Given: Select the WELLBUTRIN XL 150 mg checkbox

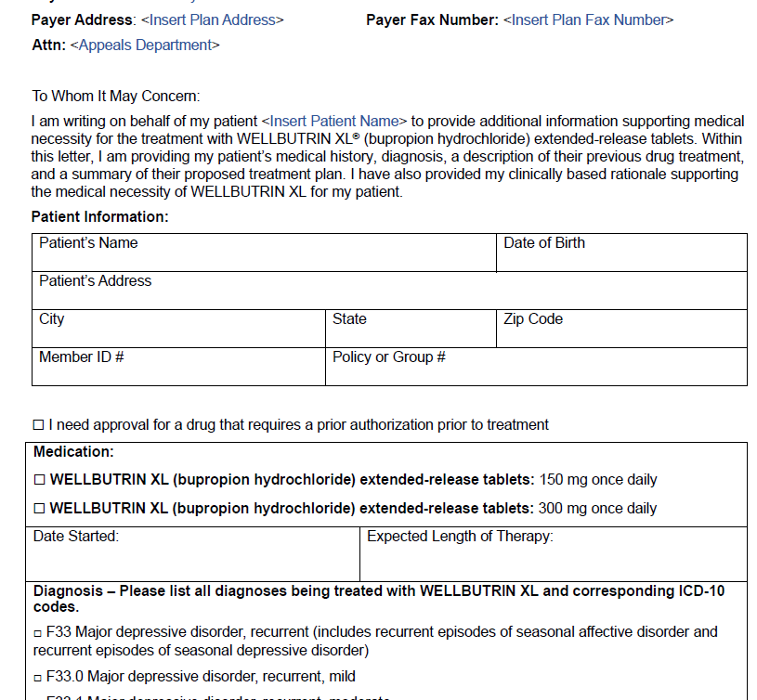Looking at the screenshot, I should click(40, 480).
